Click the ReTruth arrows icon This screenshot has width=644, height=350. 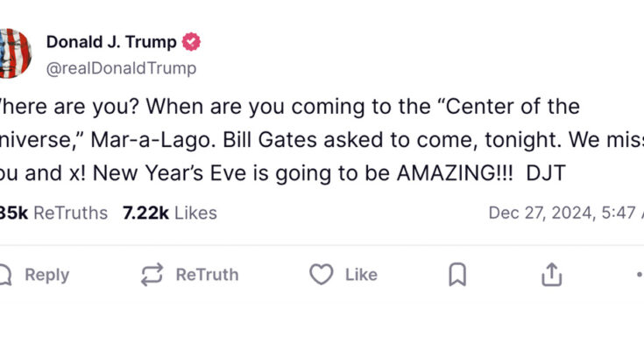[x=152, y=275]
